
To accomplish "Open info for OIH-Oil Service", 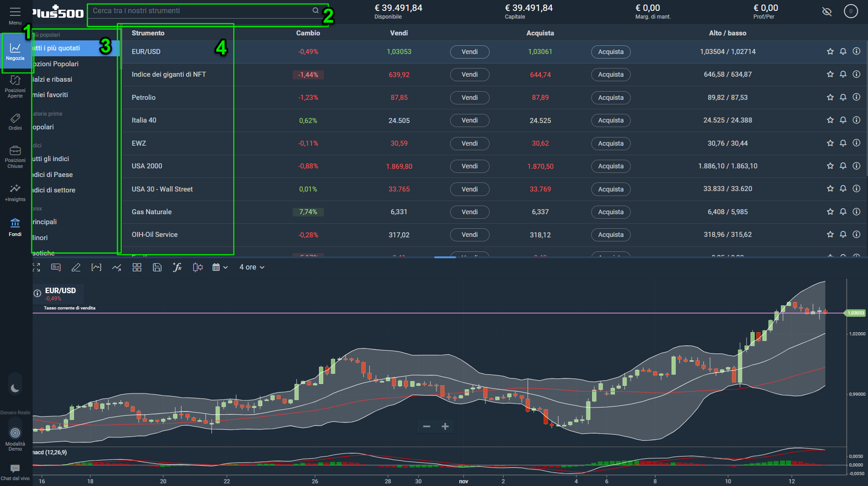I will 856,234.
